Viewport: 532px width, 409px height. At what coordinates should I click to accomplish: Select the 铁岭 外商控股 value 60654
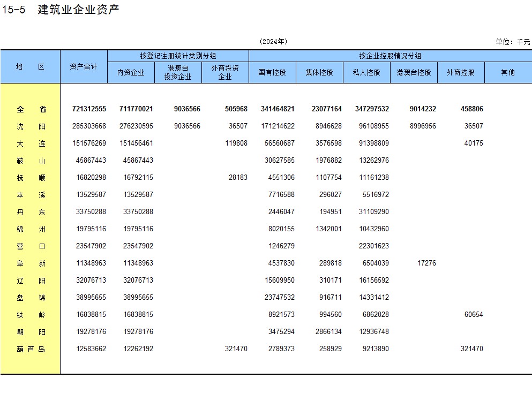tap(474, 315)
